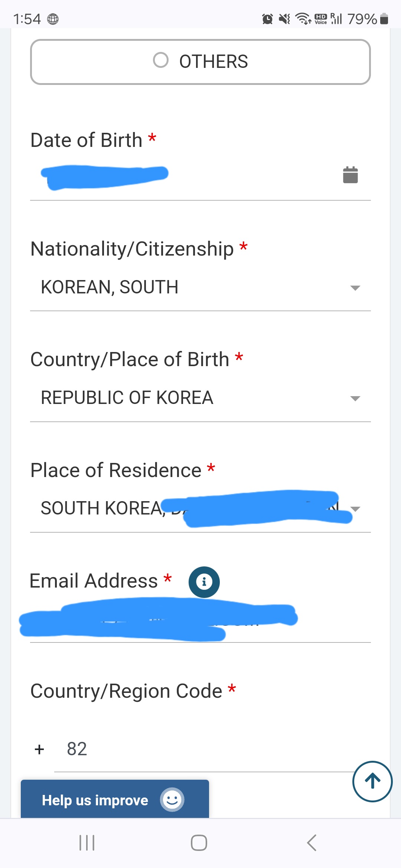
Task: Tap the Email Address info icon
Action: [x=204, y=582]
